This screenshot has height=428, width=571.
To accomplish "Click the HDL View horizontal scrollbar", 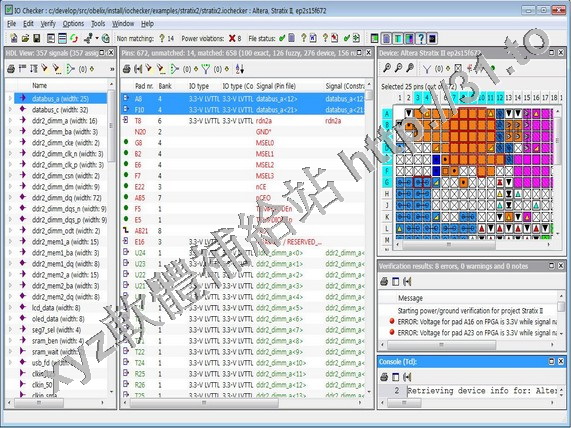I will tap(39, 403).
